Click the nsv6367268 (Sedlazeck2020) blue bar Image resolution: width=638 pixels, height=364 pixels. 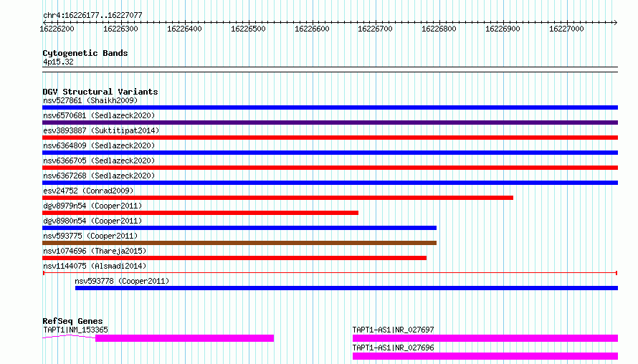point(330,183)
